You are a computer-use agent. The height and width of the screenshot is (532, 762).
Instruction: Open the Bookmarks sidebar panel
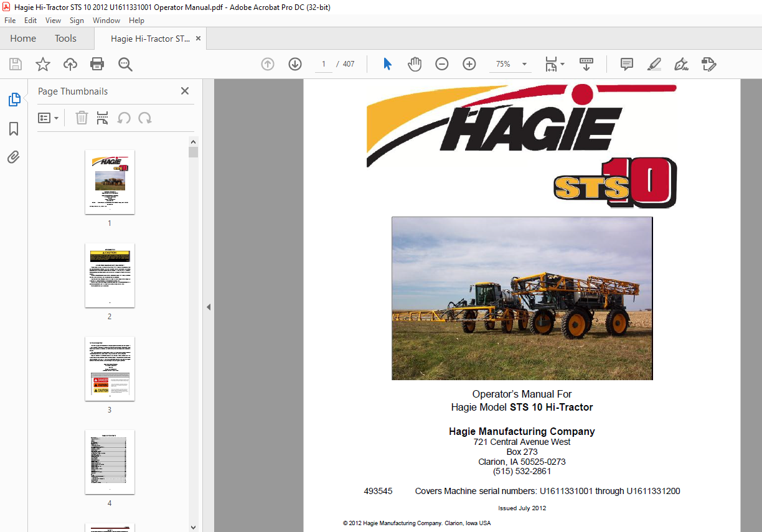pos(14,129)
